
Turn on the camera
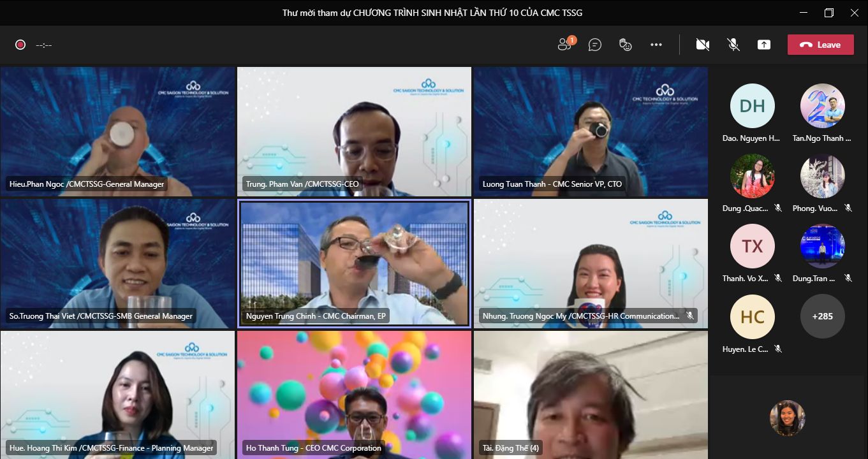click(703, 45)
